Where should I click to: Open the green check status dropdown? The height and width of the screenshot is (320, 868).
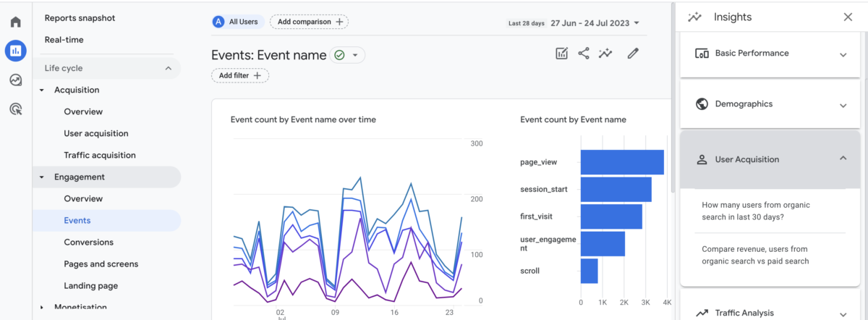(x=348, y=55)
